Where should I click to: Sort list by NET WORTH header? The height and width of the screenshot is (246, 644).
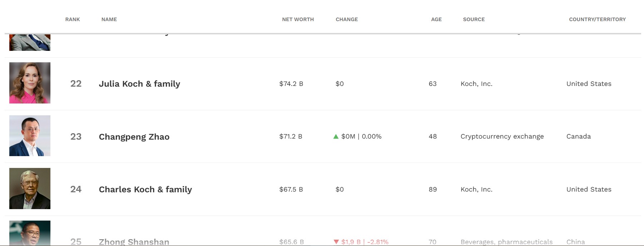tap(298, 19)
